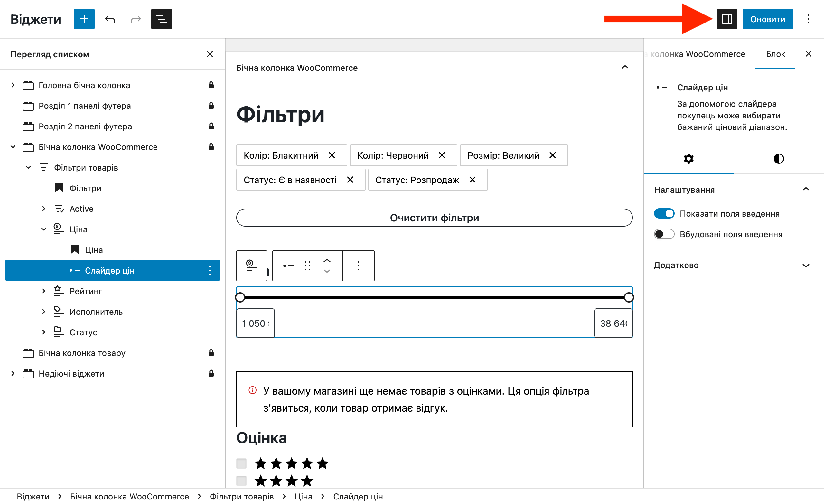Click Бічна колонка WooCommerce in breadcrumb
824x504 pixels.
[x=129, y=496]
